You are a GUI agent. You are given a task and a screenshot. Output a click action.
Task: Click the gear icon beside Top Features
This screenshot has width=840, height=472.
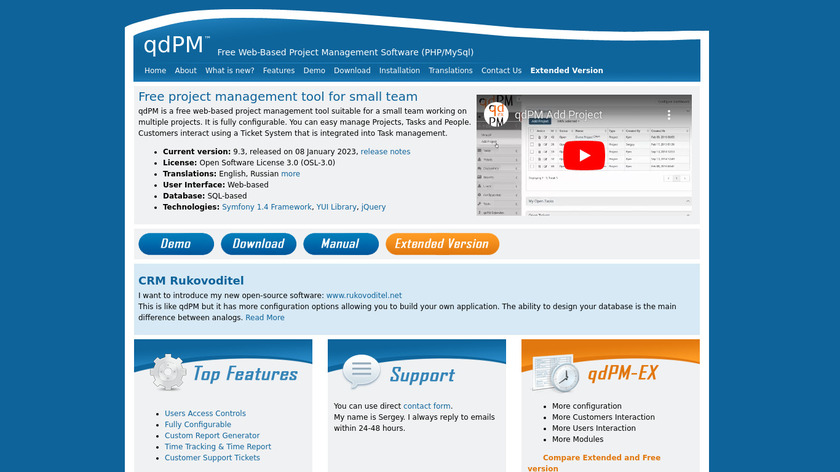pos(168,372)
